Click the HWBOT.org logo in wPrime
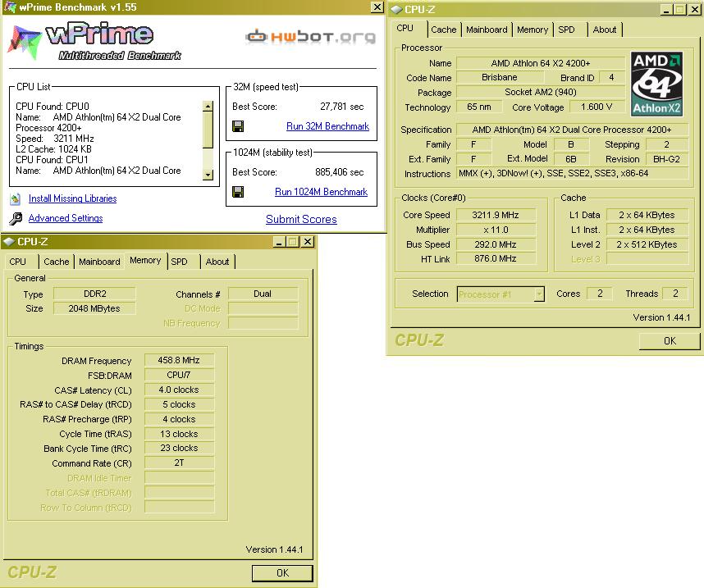The image size is (704, 588). [x=311, y=36]
